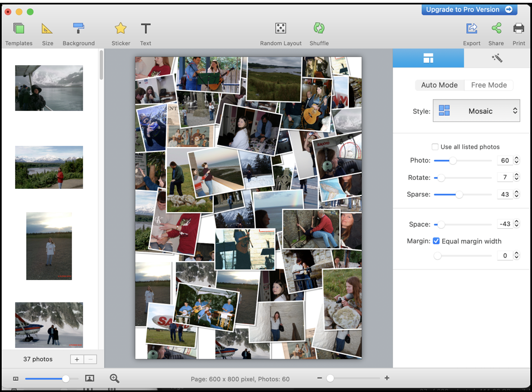The image size is (532, 392).
Task: Select Auto Mode
Action: pyautogui.click(x=440, y=85)
